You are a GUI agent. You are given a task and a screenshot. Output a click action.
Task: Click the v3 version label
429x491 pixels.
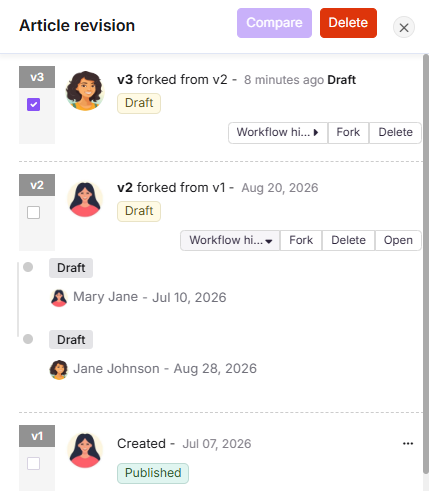click(37, 77)
